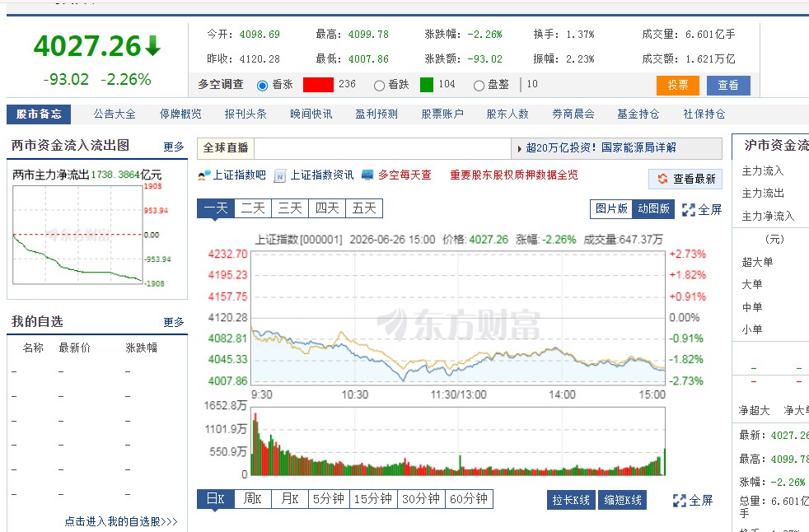The image size is (809, 532).
Task: Switch to the 五天 chart tab
Action: coord(364,208)
